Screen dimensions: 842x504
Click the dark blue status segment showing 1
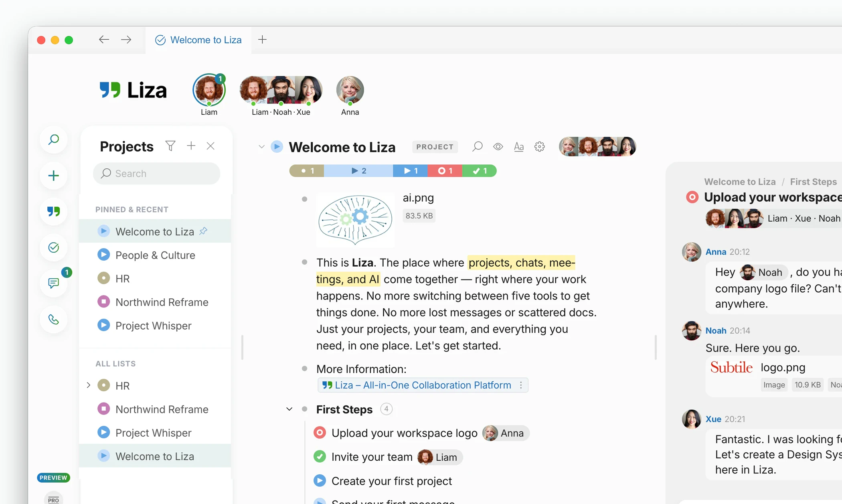410,171
